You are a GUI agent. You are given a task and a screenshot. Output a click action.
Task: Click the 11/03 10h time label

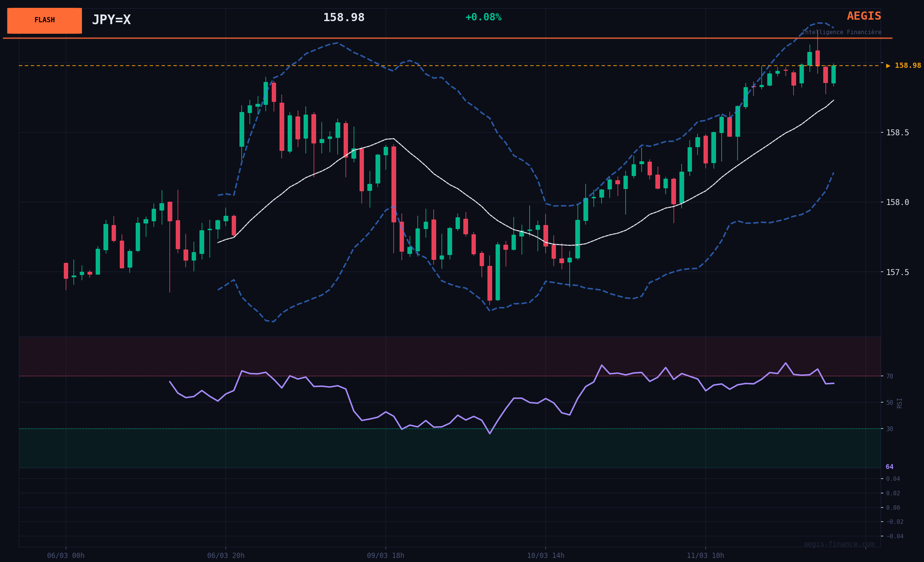point(705,556)
